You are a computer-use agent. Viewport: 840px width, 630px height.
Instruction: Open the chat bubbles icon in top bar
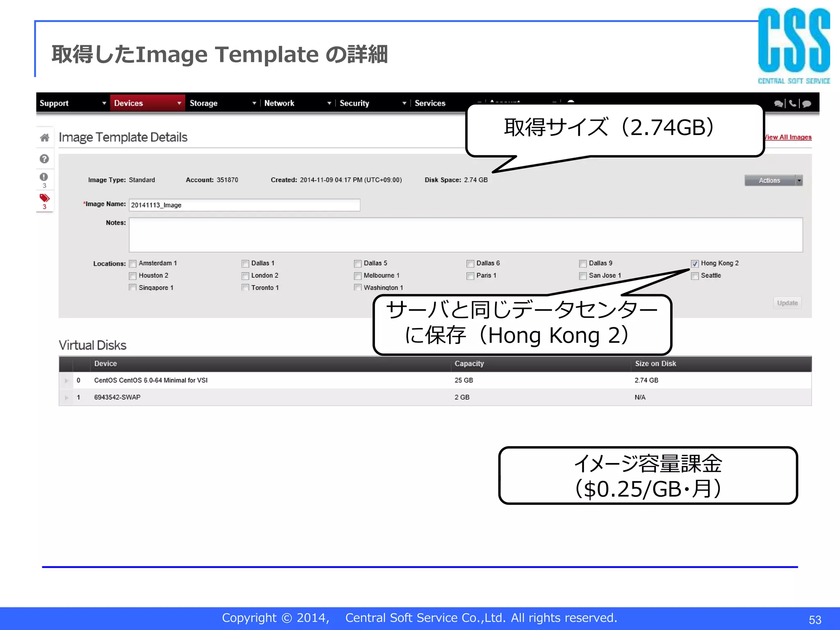(778, 104)
